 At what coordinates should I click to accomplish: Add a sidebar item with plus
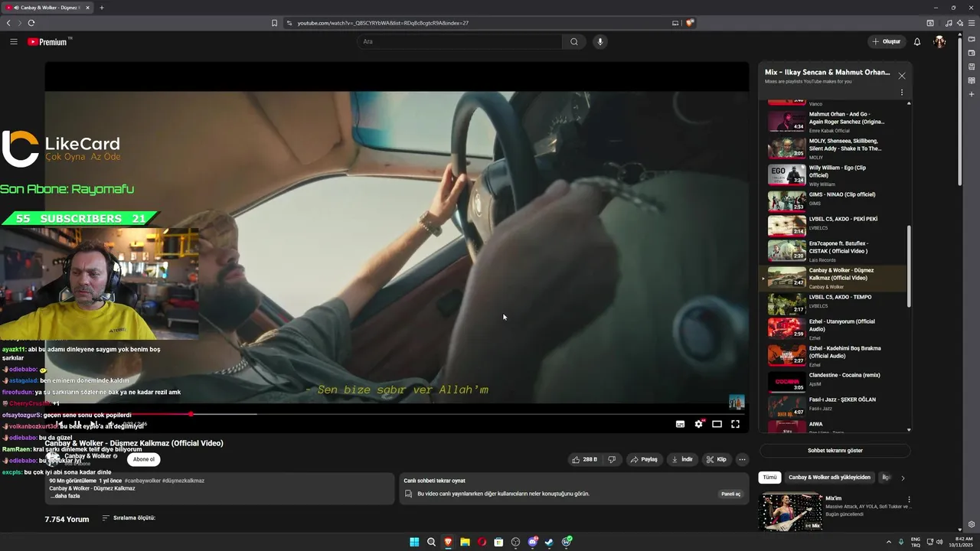click(972, 94)
